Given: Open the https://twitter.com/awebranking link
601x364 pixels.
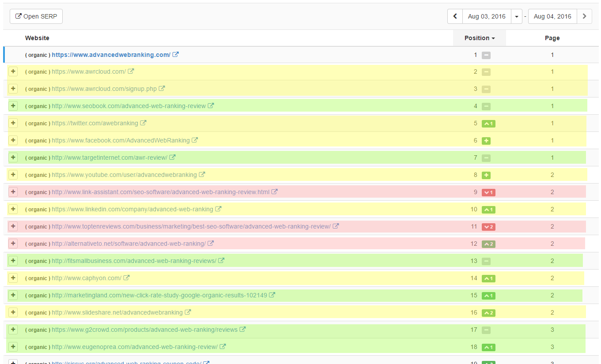Looking at the screenshot, I should [x=95, y=123].
